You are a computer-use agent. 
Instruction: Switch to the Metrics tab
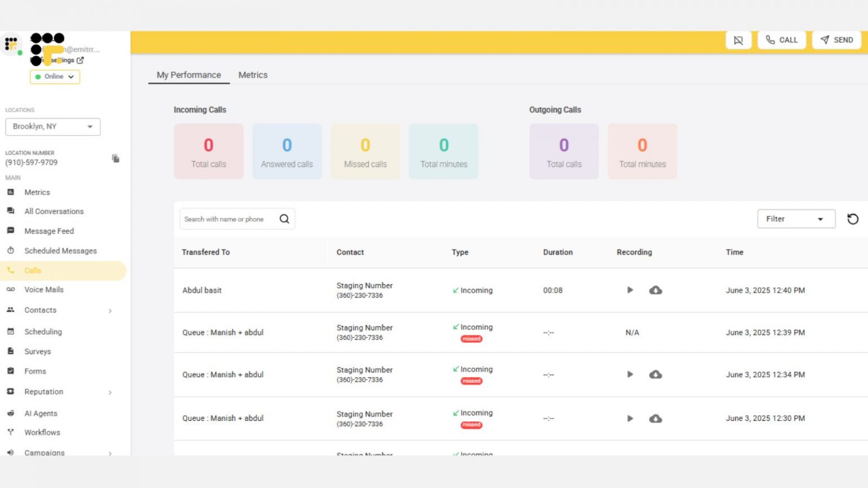click(x=253, y=75)
